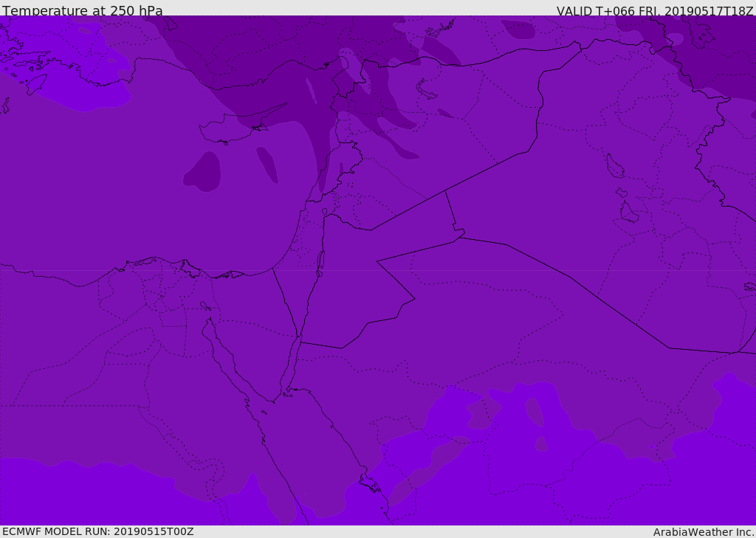Click the ArabiaWeather Inc credit text
Screen dimensions: 756x538
click(703, 532)
